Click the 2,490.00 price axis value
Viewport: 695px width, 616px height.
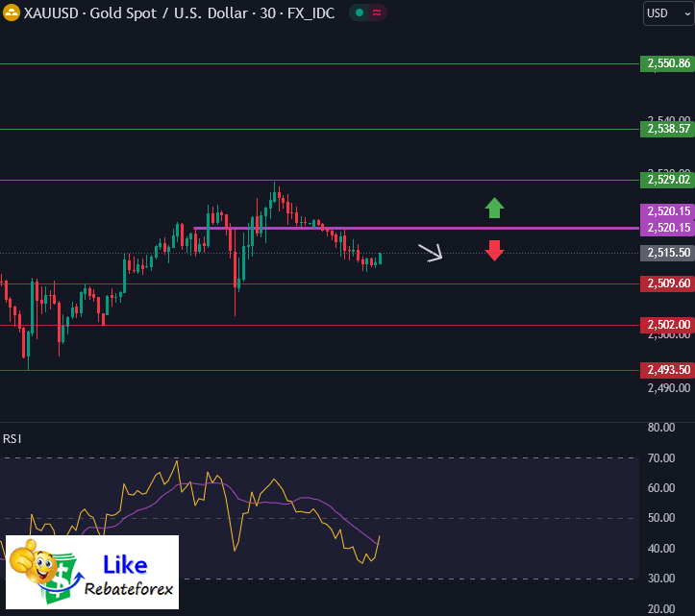point(668,388)
